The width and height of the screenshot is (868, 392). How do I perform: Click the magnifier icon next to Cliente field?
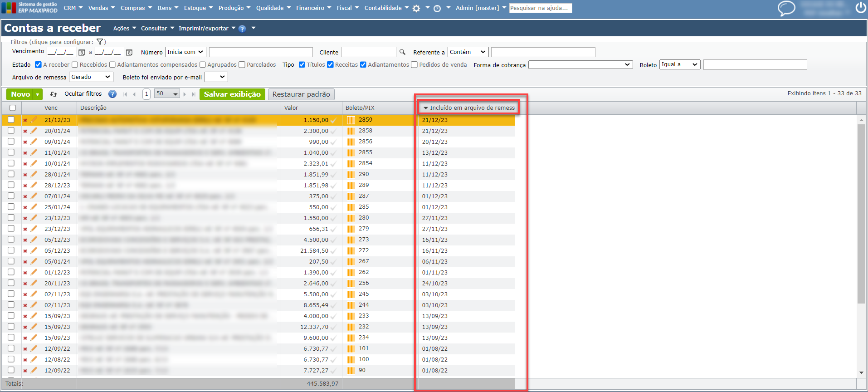point(402,52)
